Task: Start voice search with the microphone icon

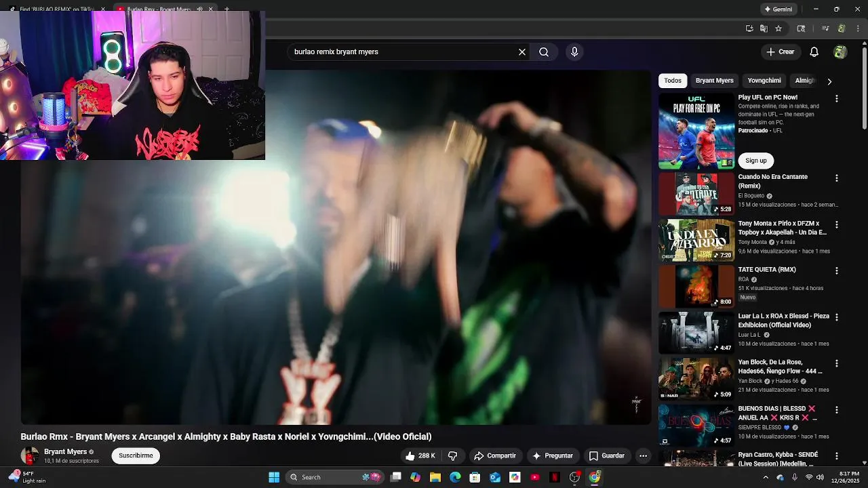Action: (x=574, y=52)
